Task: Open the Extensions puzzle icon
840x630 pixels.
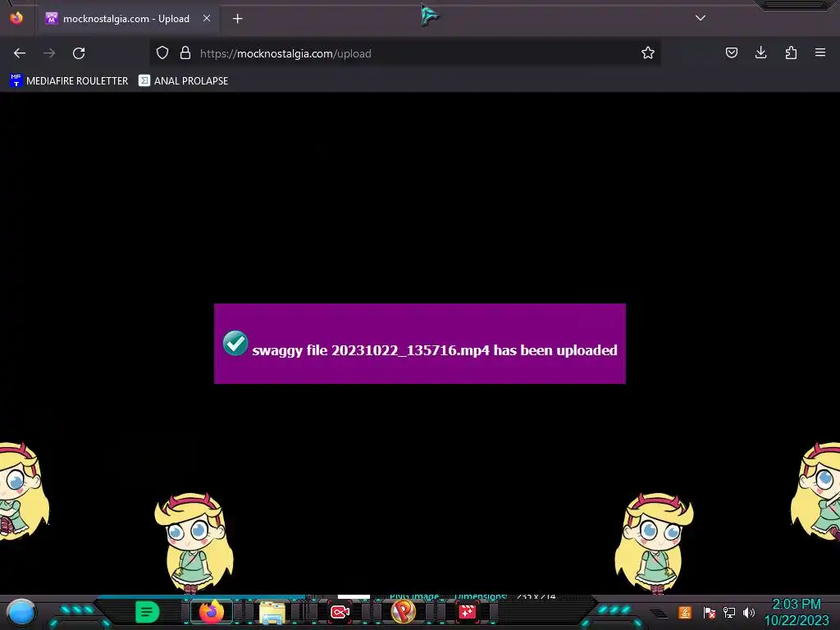Action: pyautogui.click(x=791, y=52)
